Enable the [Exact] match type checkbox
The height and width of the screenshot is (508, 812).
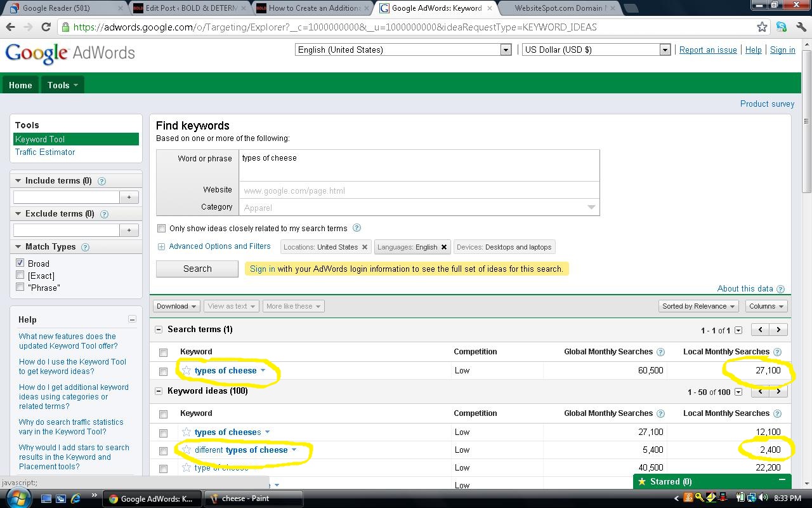(20, 275)
